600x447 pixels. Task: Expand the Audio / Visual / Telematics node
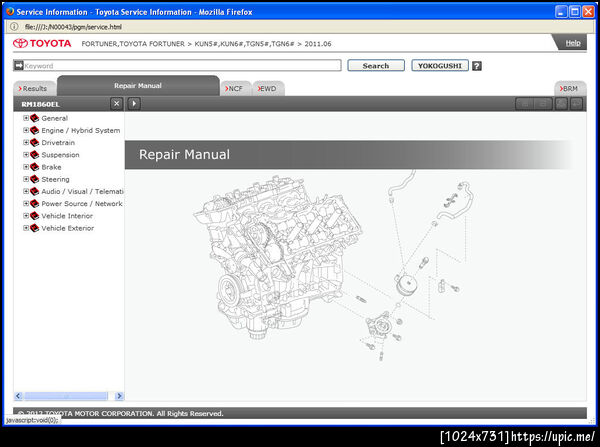[26, 191]
